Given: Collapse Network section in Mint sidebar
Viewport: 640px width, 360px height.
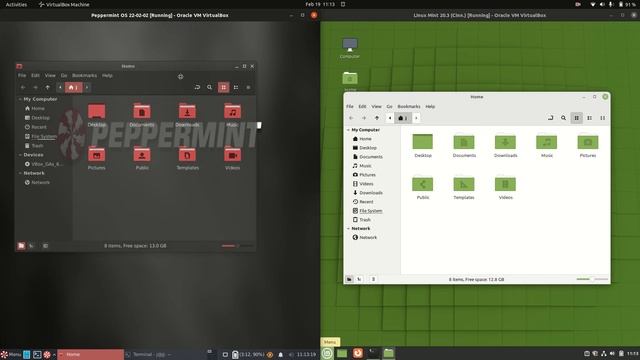Looking at the screenshot, I should point(348,229).
